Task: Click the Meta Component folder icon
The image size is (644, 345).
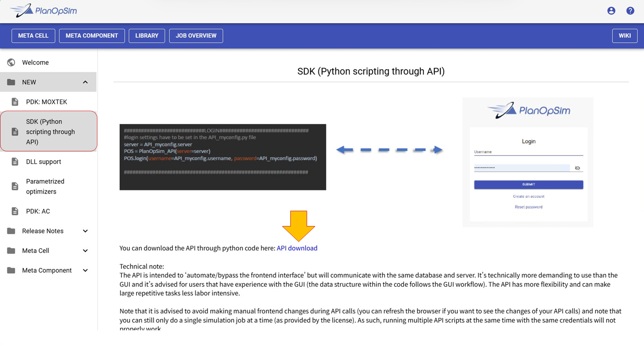Action: [11, 271]
